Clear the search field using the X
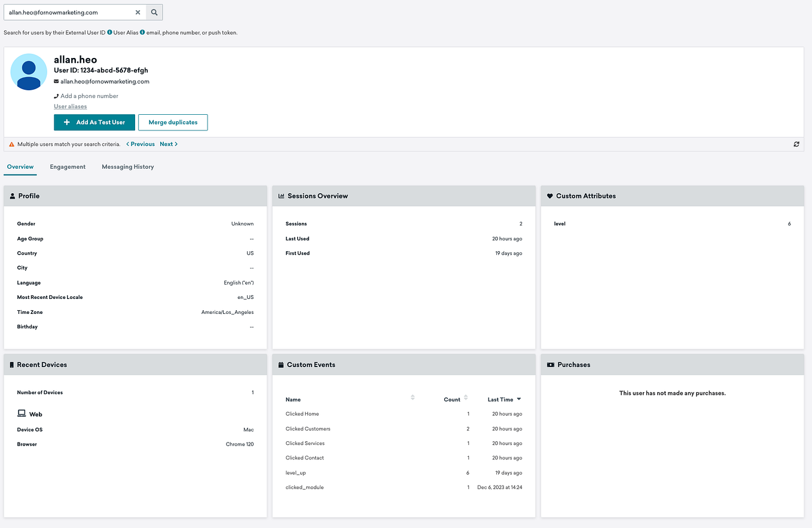 tap(138, 12)
